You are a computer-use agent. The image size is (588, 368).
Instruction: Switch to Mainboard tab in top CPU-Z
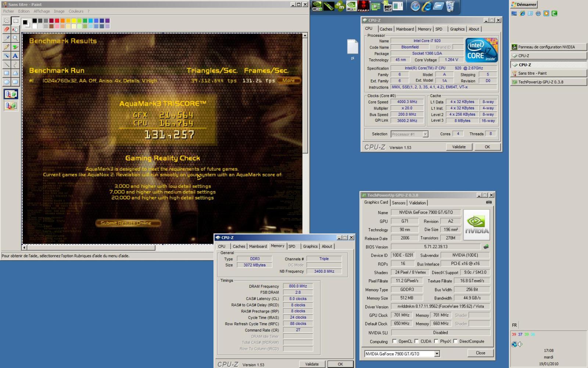pyautogui.click(x=405, y=29)
